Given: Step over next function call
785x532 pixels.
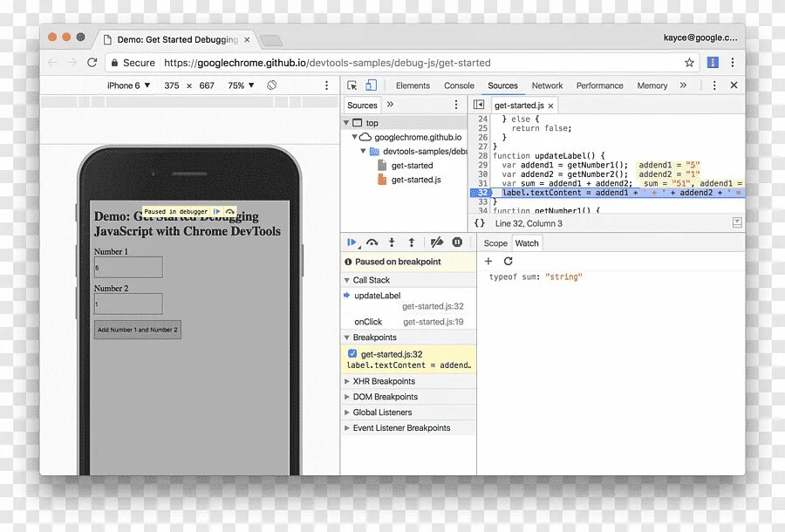Looking at the screenshot, I should click(372, 242).
